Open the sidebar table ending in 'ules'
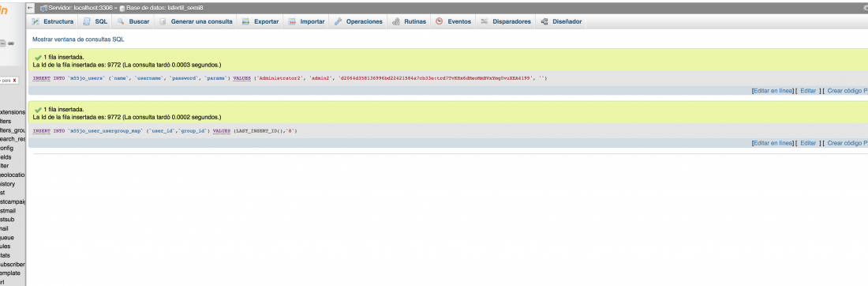Screen dimensions: 868x286 [x=6, y=246]
